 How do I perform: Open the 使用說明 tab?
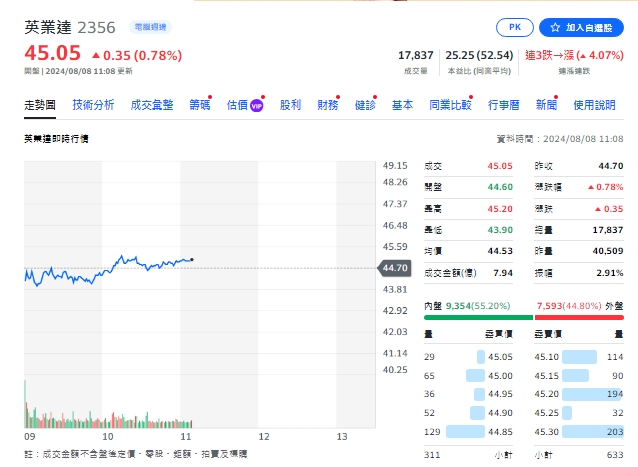pos(594,105)
